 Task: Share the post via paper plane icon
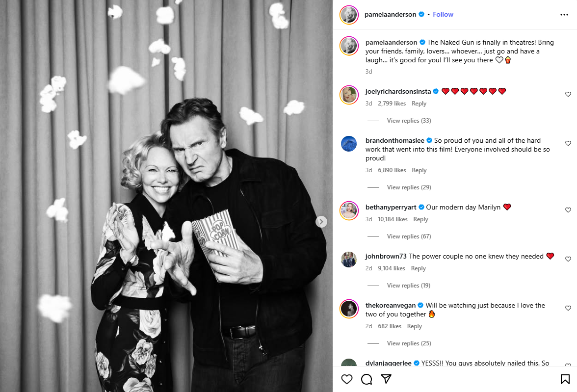386,379
